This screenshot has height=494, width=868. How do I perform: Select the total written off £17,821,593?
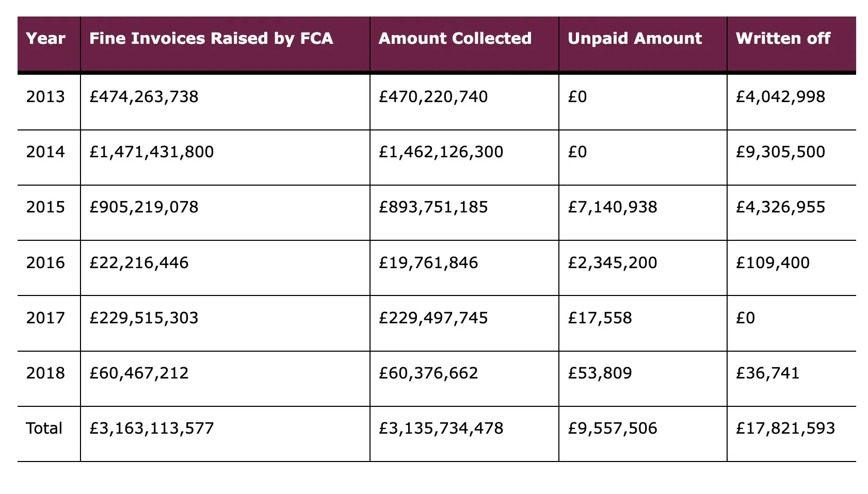click(785, 429)
